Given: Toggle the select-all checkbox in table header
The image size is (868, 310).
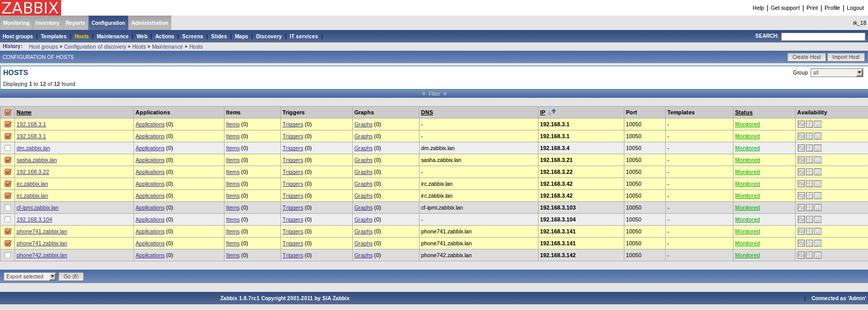Looking at the screenshot, I should (8, 112).
